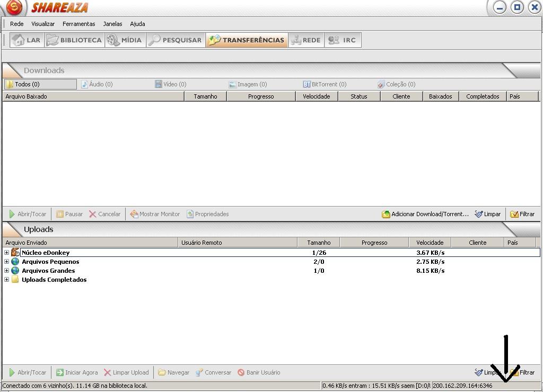Screen dimensions: 543x392
Task: Expand the Uploads Completados folder
Action: (7, 280)
